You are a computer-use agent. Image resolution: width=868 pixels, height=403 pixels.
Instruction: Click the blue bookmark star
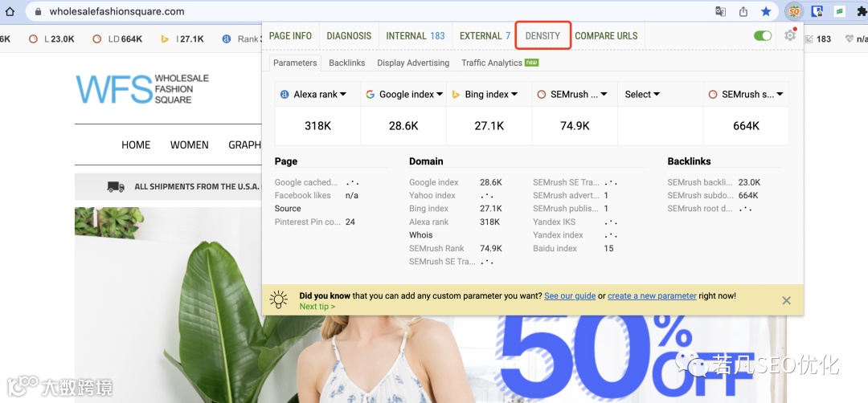point(766,11)
